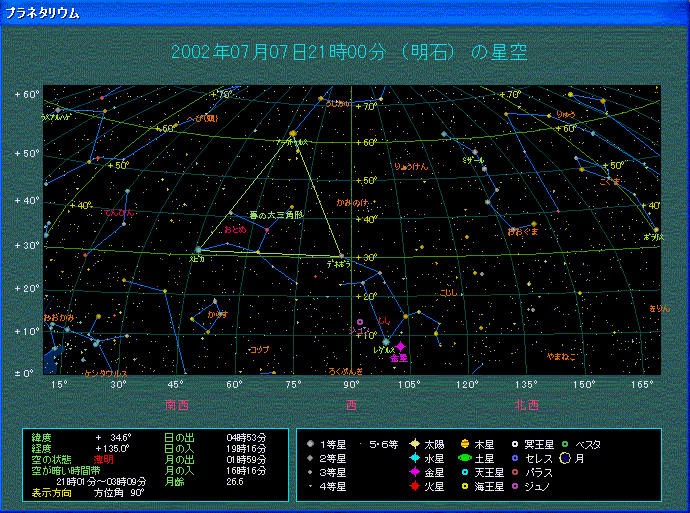Click the date and time title heading
The image size is (690, 513).
coord(349,52)
